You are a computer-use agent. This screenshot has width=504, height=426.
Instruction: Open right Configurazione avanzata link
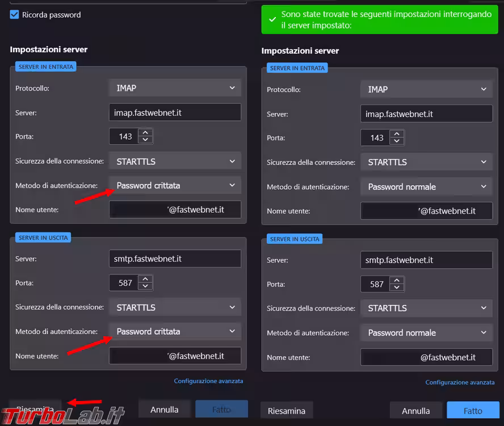[x=460, y=382]
